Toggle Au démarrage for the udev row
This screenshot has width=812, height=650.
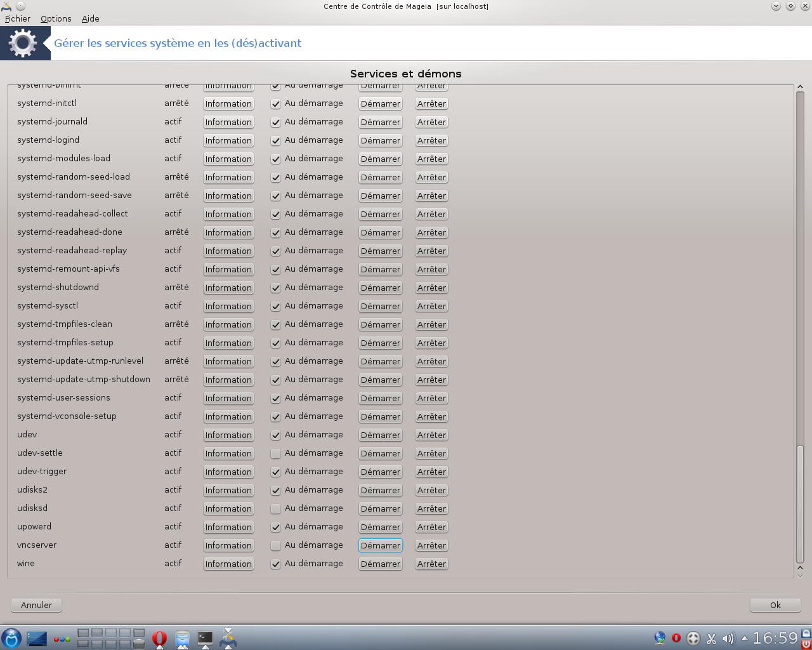point(275,435)
